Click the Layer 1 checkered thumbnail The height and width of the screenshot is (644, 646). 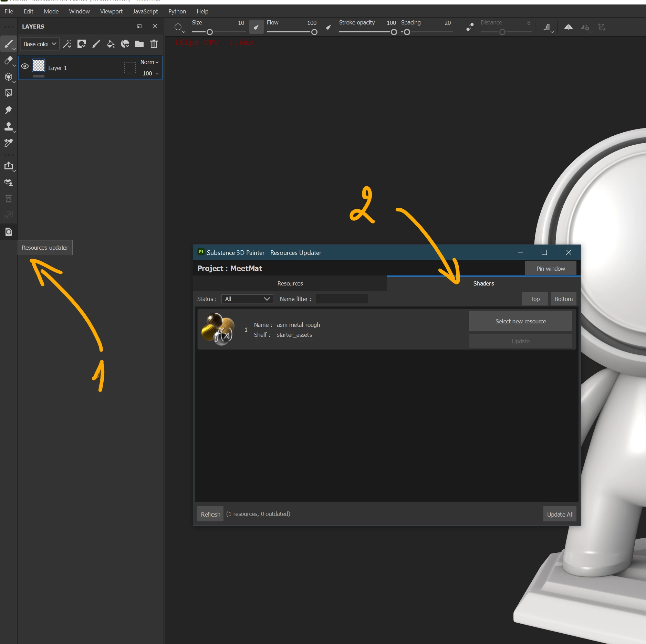(x=39, y=65)
